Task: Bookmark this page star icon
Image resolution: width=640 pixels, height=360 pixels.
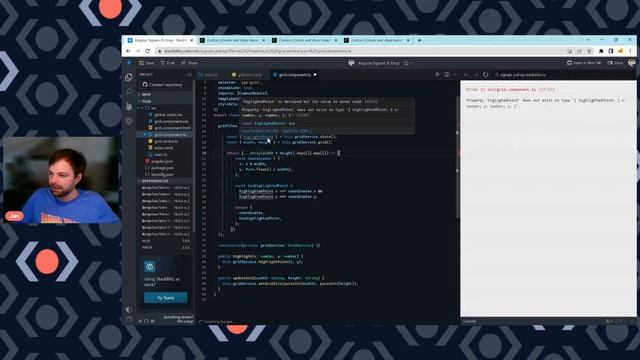Action: pos(589,51)
